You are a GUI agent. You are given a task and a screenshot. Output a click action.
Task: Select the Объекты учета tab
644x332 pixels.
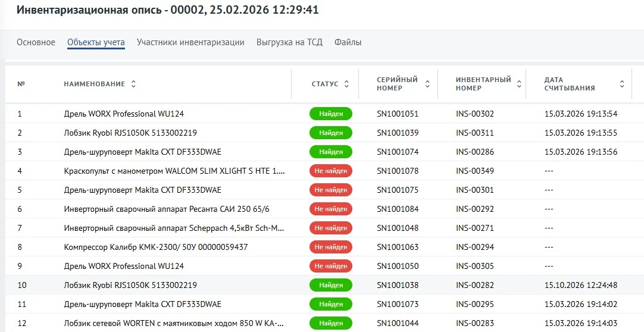(96, 42)
